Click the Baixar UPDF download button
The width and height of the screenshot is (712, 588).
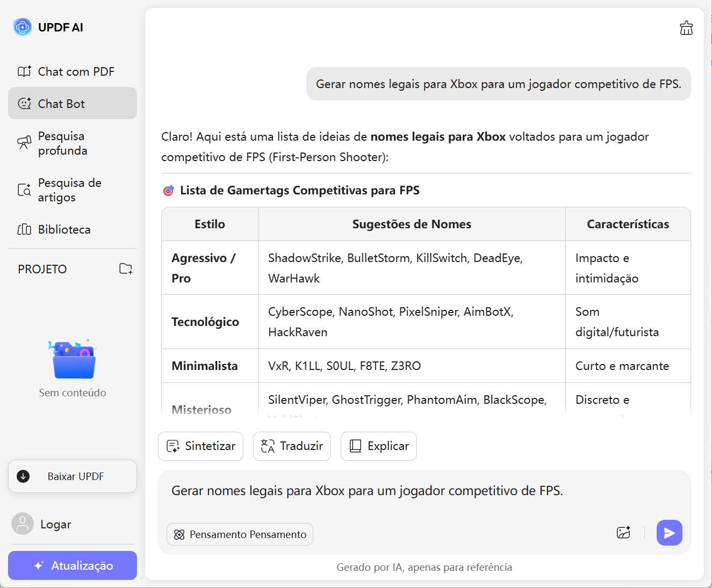pyautogui.click(x=73, y=476)
